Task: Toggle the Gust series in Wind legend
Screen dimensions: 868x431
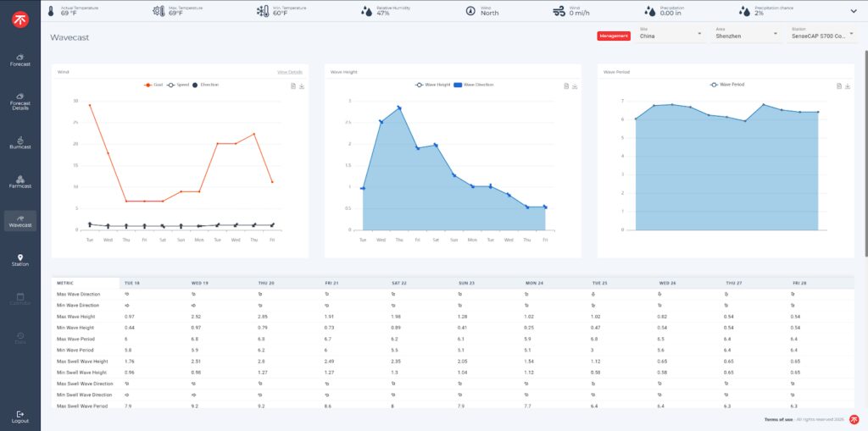Action: pos(154,85)
